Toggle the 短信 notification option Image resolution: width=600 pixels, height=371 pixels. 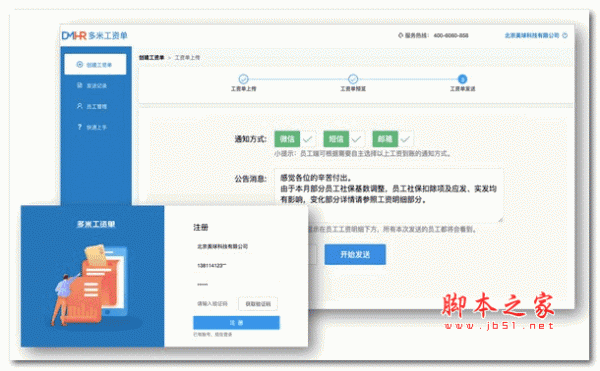(344, 139)
